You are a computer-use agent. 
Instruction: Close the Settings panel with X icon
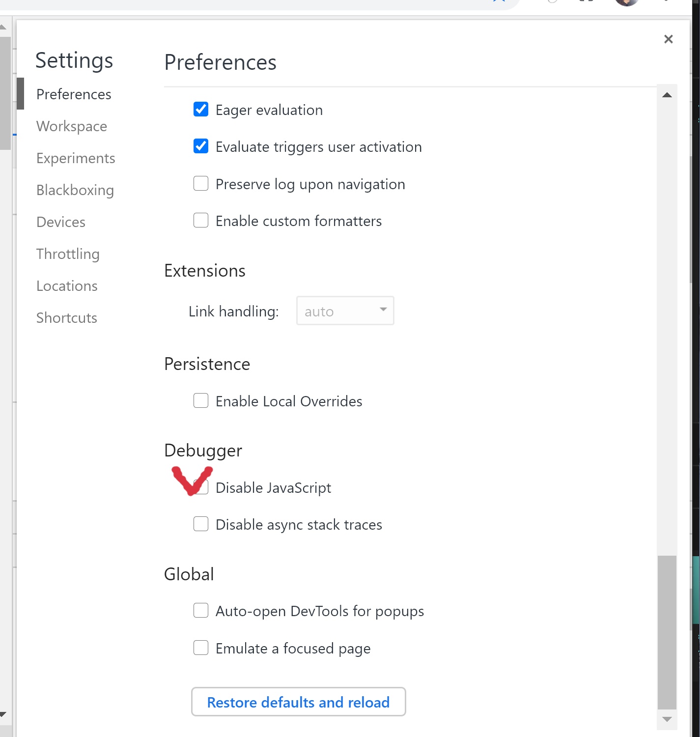pos(668,39)
